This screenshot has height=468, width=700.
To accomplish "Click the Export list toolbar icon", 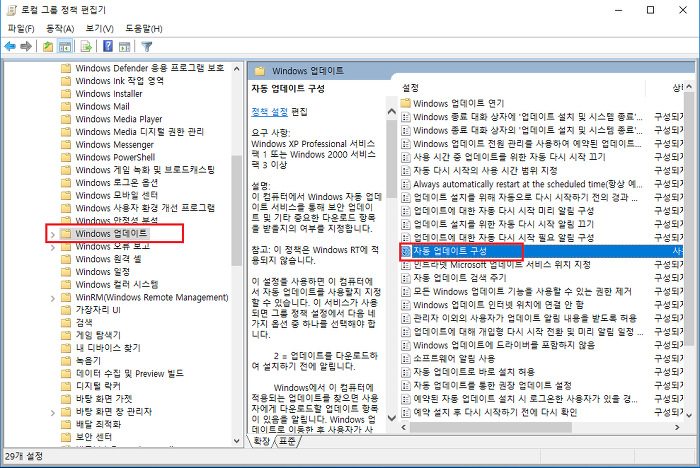I will click(85, 45).
